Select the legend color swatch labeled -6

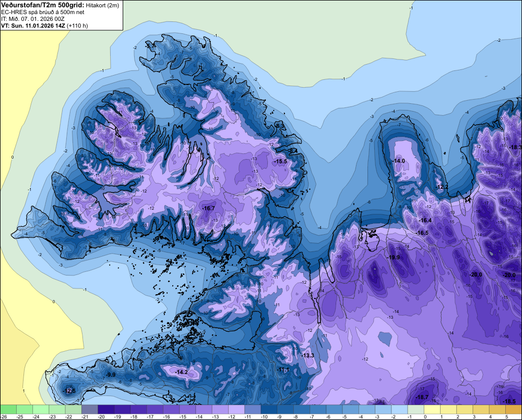click(x=335, y=410)
